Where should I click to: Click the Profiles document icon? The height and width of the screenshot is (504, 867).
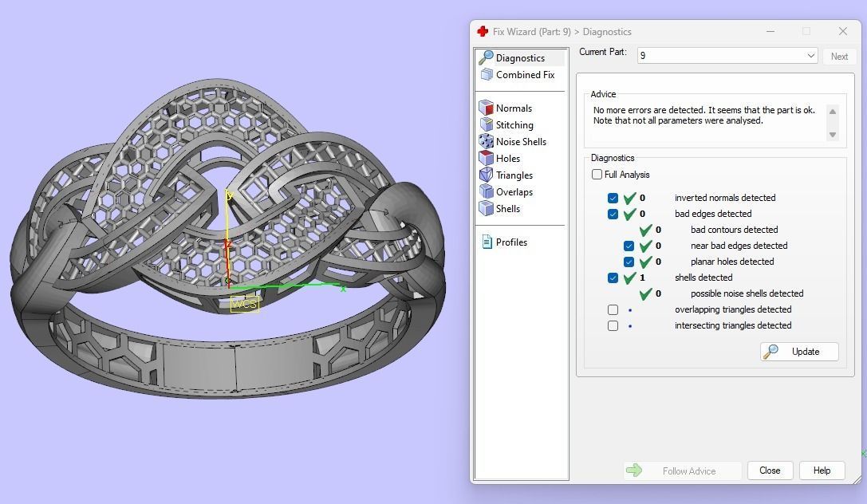click(487, 242)
